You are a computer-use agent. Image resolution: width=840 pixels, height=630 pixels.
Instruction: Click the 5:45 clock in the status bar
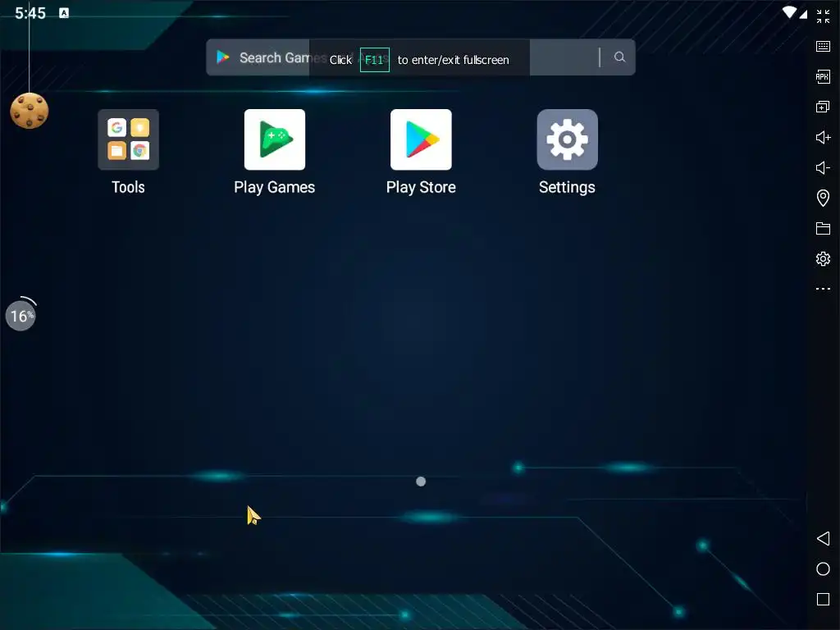(x=30, y=13)
